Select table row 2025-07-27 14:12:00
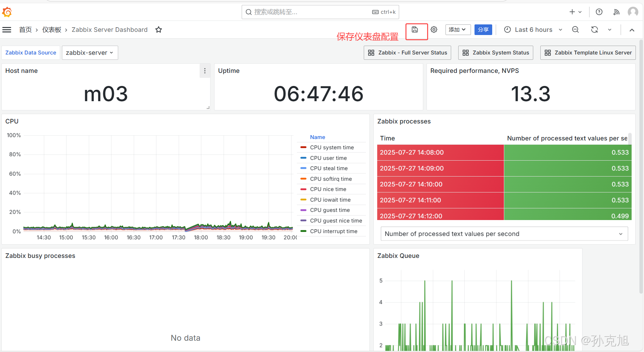This screenshot has width=644, height=352. point(504,214)
